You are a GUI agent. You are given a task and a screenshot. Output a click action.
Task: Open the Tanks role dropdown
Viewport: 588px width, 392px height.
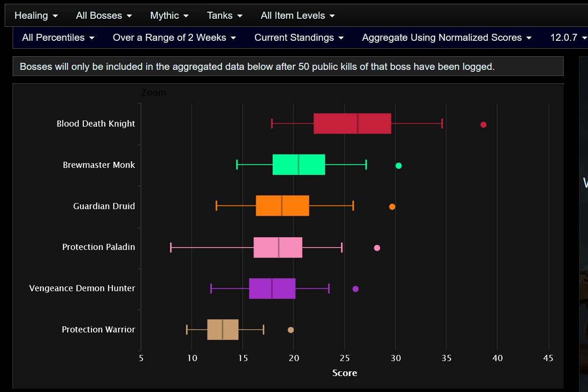pyautogui.click(x=225, y=15)
